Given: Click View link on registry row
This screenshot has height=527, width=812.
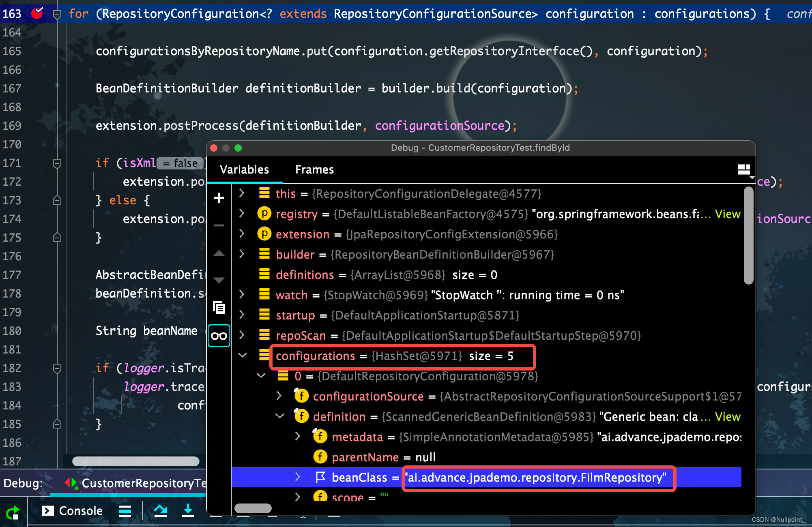Looking at the screenshot, I should click(x=728, y=214).
